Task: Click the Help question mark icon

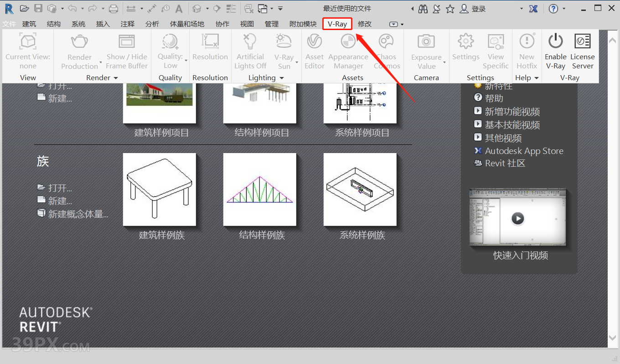Action: pos(553,8)
